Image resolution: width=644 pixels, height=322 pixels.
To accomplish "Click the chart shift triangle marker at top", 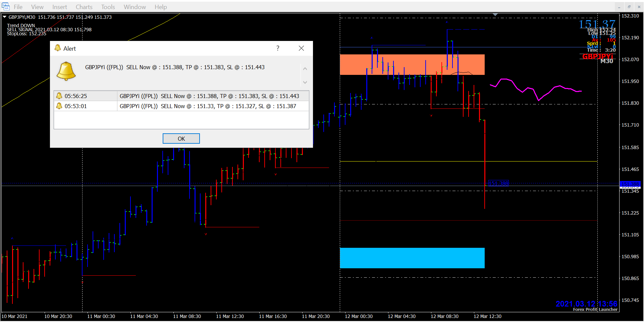I will click(x=495, y=15).
